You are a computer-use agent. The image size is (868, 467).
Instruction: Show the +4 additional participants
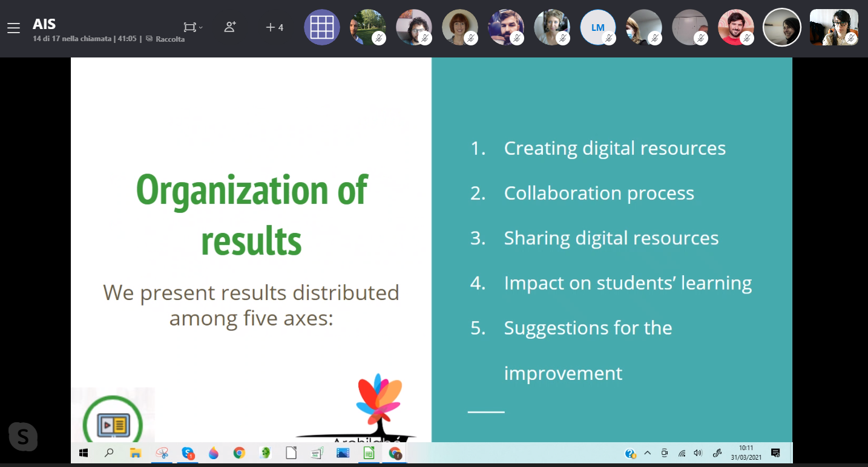coord(274,27)
